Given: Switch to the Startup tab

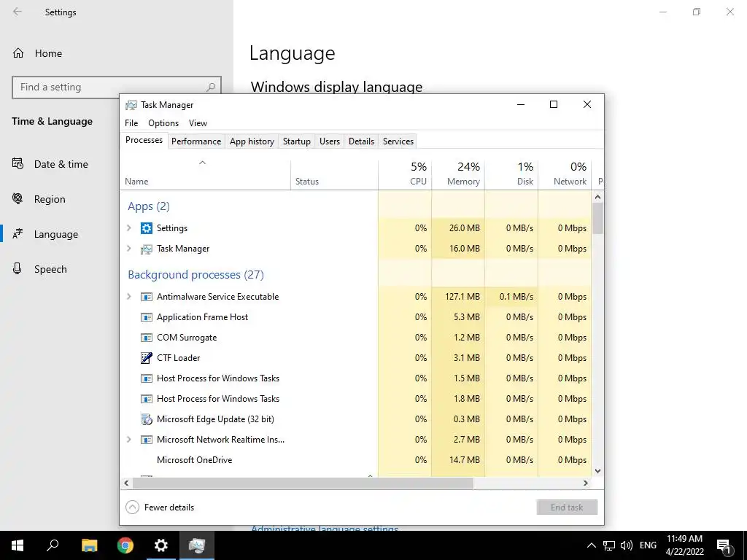Looking at the screenshot, I should 297,141.
